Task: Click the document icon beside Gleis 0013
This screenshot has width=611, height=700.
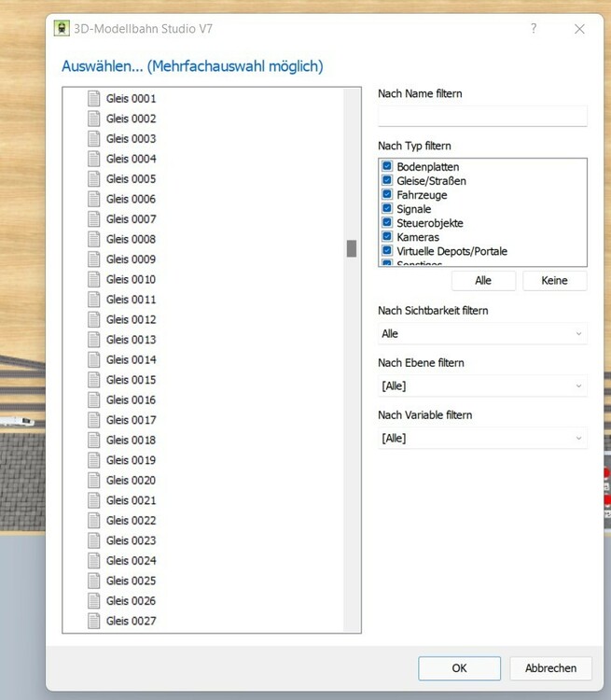Action: click(93, 340)
